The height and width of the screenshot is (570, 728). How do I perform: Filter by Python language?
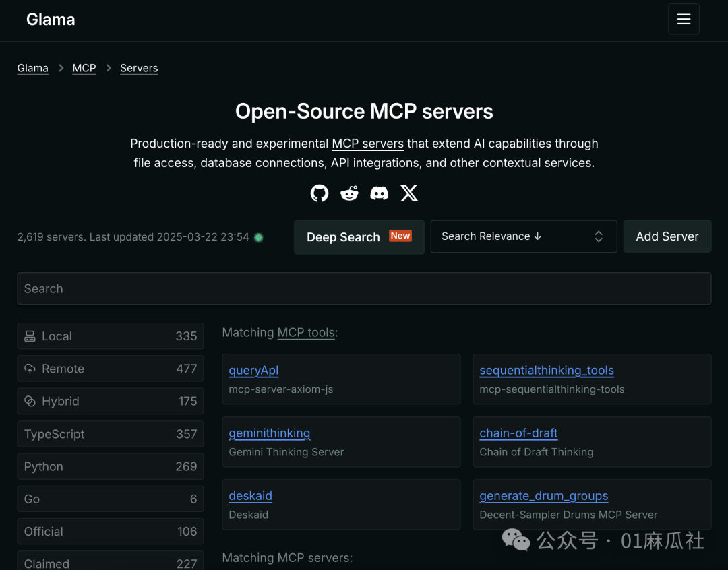(111, 466)
